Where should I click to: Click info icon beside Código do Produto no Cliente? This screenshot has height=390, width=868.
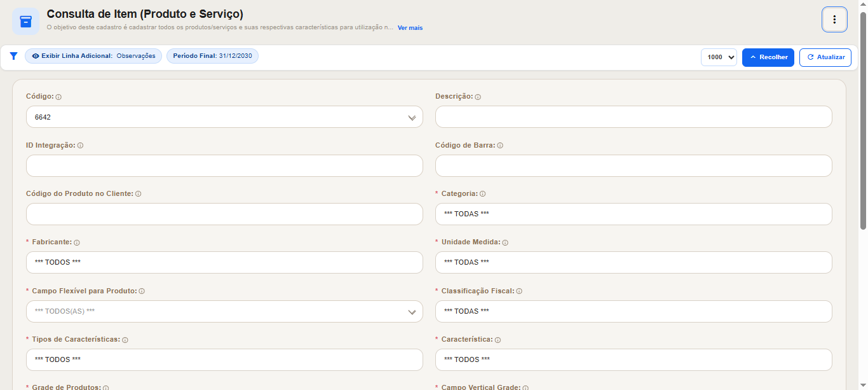pos(138,194)
